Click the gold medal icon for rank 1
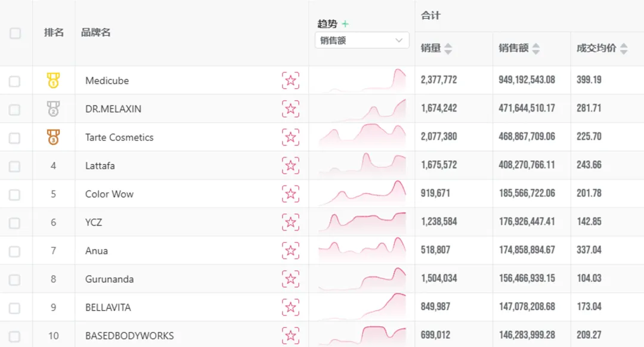The width and height of the screenshot is (644, 347). [53, 80]
